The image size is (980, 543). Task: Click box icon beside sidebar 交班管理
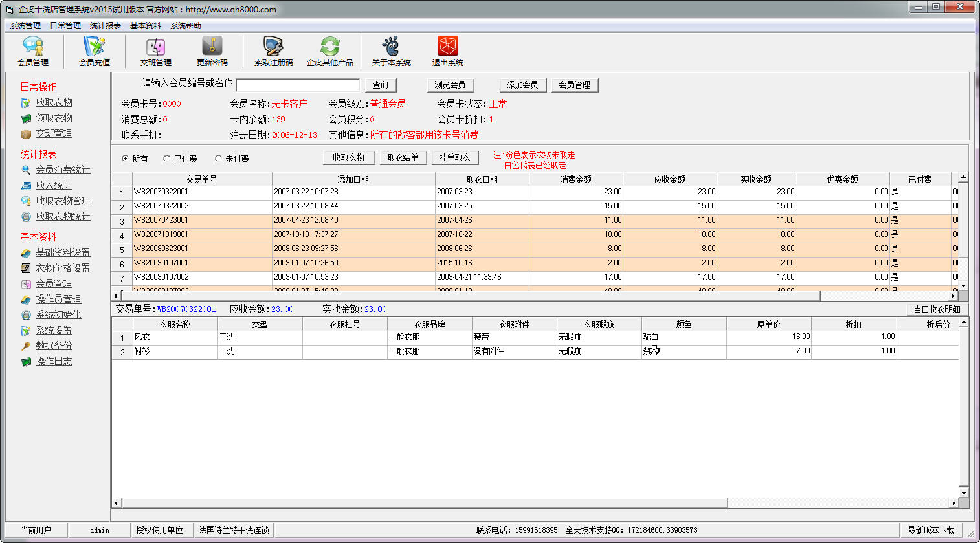coord(26,134)
